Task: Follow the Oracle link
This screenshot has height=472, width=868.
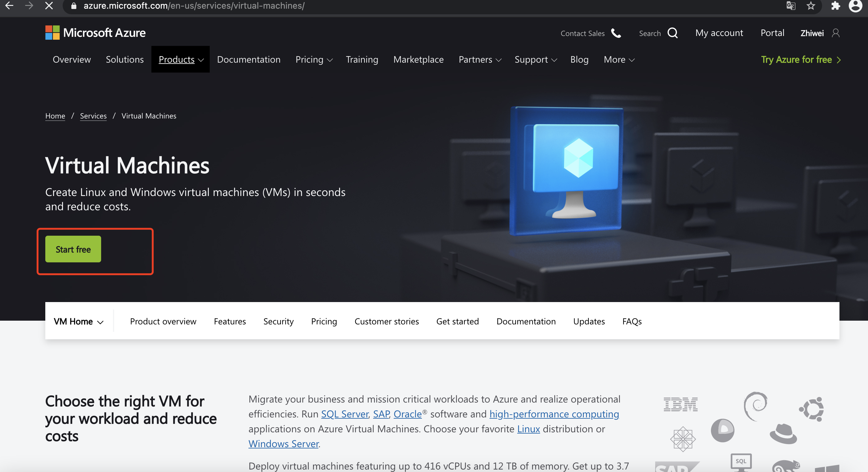Action: click(x=407, y=414)
